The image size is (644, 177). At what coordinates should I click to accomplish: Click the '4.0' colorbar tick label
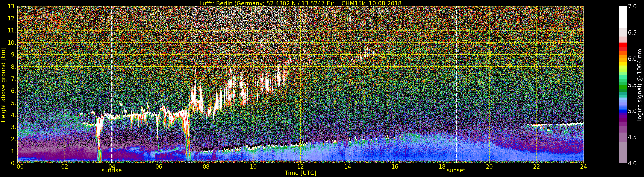tap(632, 163)
